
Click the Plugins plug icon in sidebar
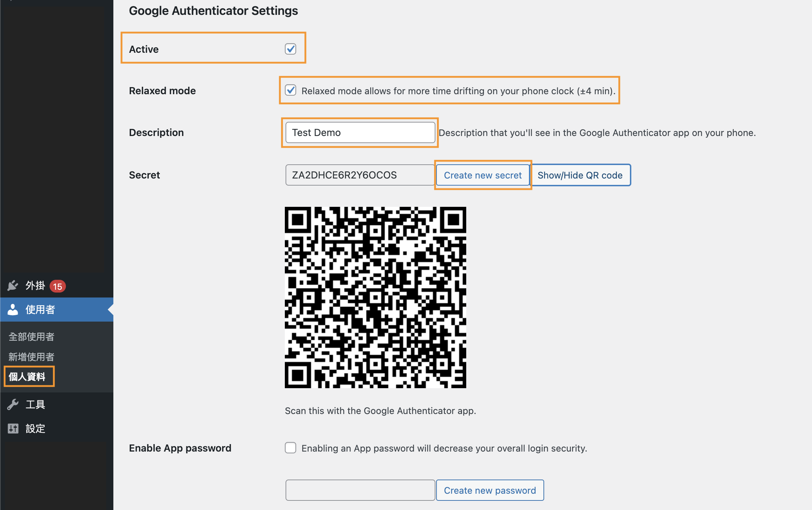pyautogui.click(x=13, y=285)
